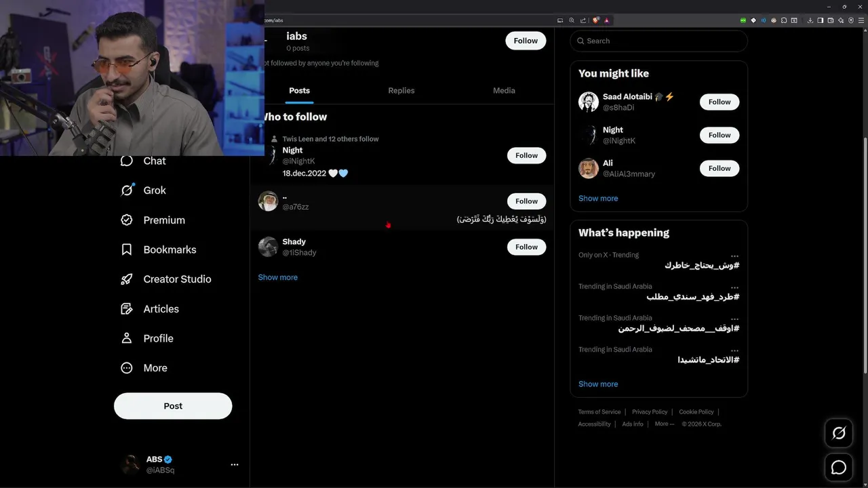
Task: Click the page vertical scrollbar
Action: tap(865, 254)
